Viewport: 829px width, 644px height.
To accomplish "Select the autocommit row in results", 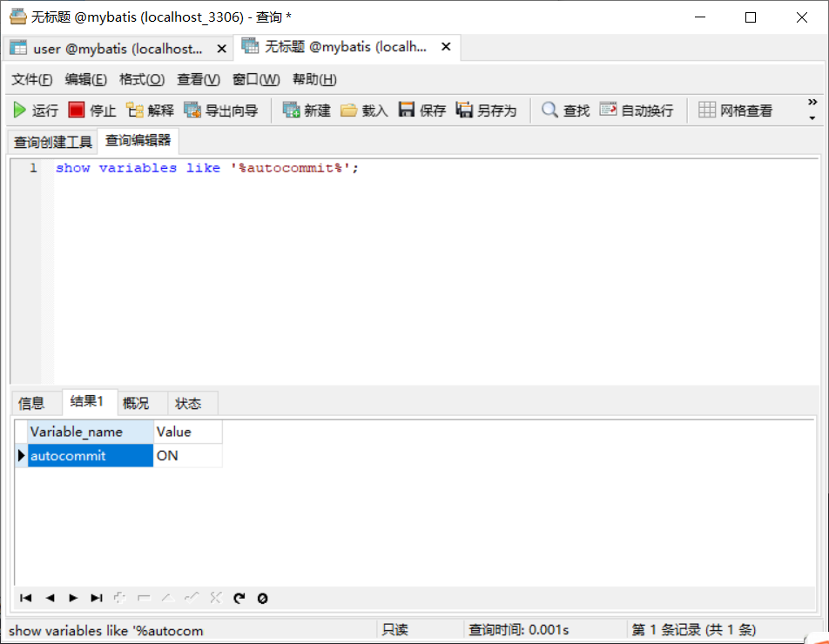I will pyautogui.click(x=68, y=455).
